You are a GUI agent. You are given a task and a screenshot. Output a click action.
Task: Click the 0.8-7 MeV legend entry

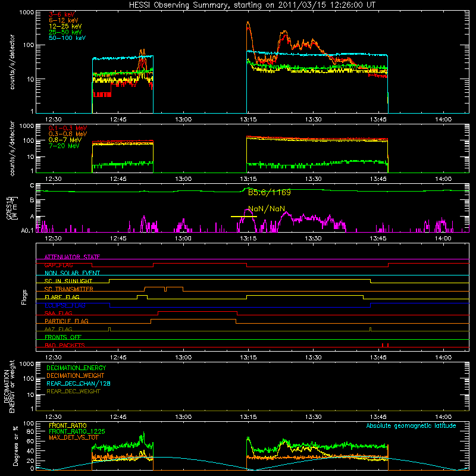click(65, 140)
